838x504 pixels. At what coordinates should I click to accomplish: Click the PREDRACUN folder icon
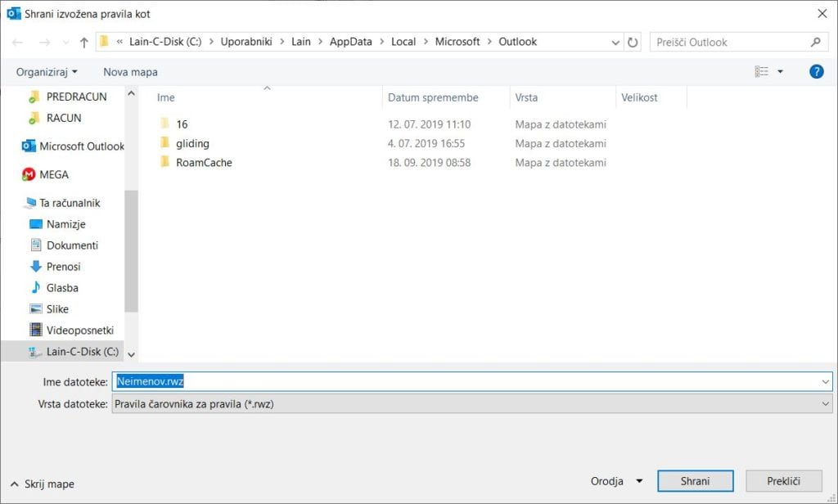[34, 97]
